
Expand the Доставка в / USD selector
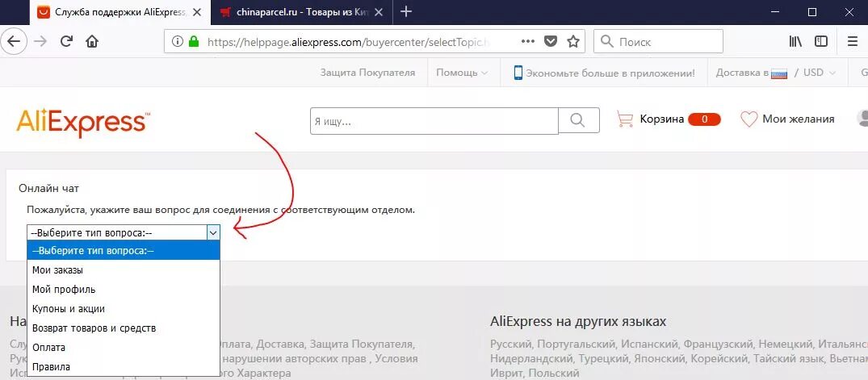775,73
